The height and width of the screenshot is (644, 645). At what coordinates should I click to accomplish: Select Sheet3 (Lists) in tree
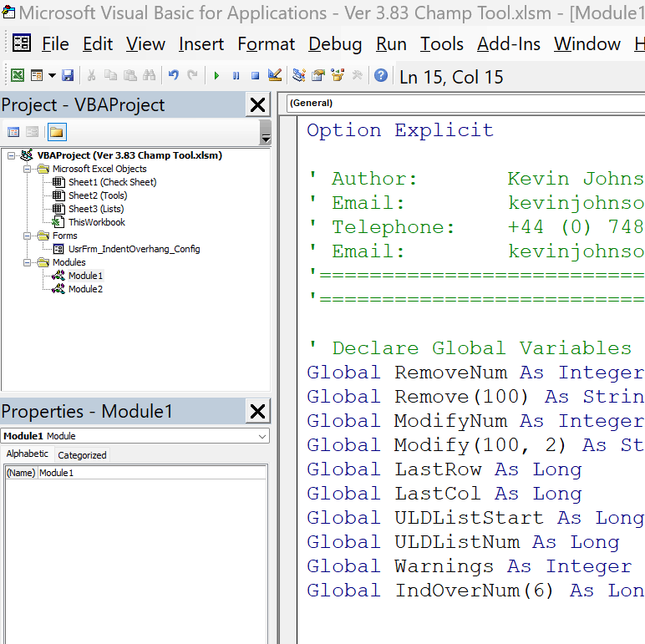click(x=96, y=209)
